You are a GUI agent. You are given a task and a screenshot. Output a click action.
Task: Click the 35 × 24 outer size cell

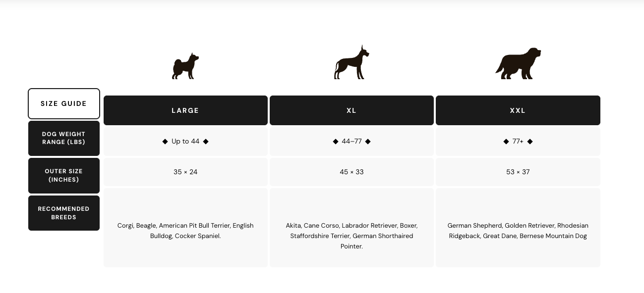click(x=185, y=172)
